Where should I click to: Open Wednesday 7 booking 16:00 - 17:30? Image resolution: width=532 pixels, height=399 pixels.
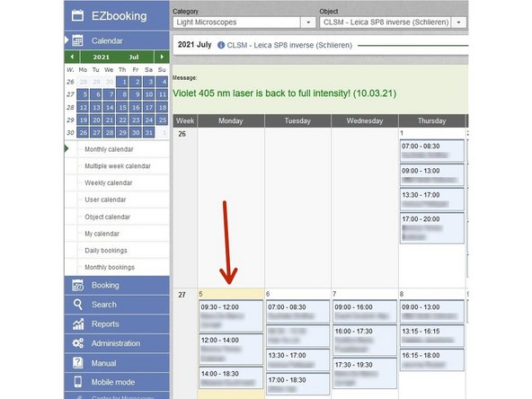point(365,340)
